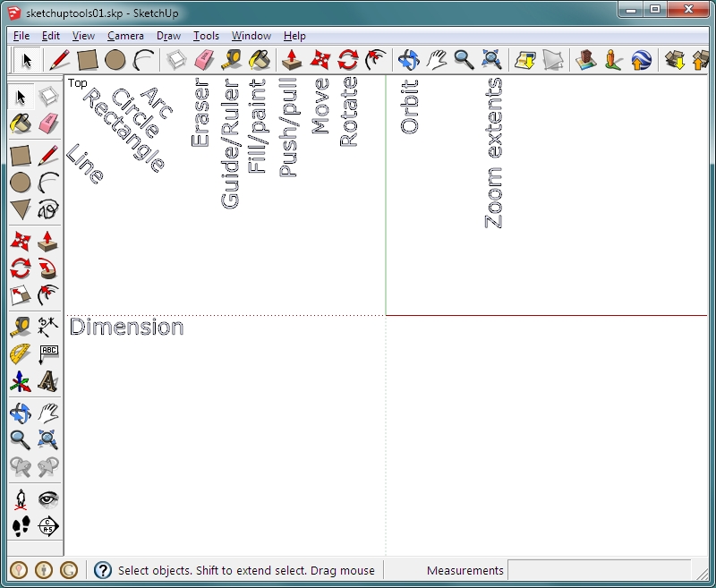Click the claim credit status icon
This screenshot has width=716, height=588.
point(69,570)
